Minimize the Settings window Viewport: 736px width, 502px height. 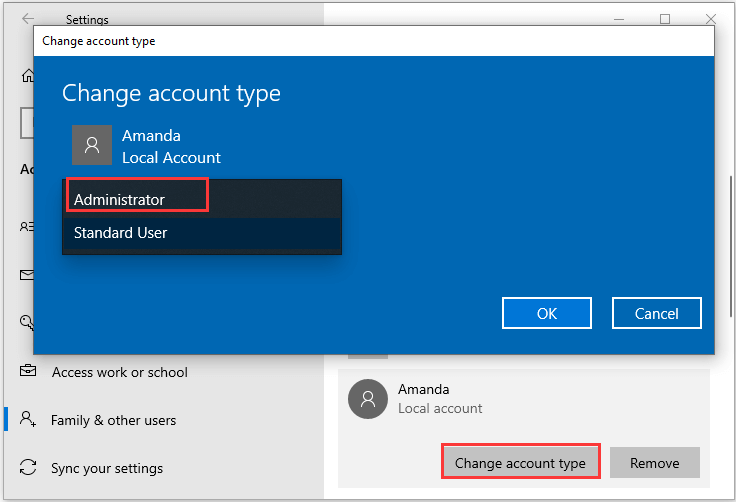[x=619, y=20]
